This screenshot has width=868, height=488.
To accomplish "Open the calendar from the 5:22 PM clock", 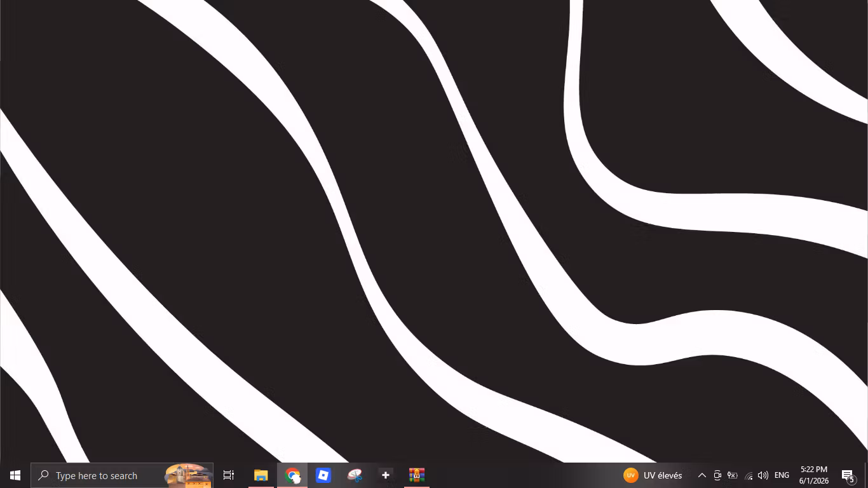I will click(x=814, y=475).
